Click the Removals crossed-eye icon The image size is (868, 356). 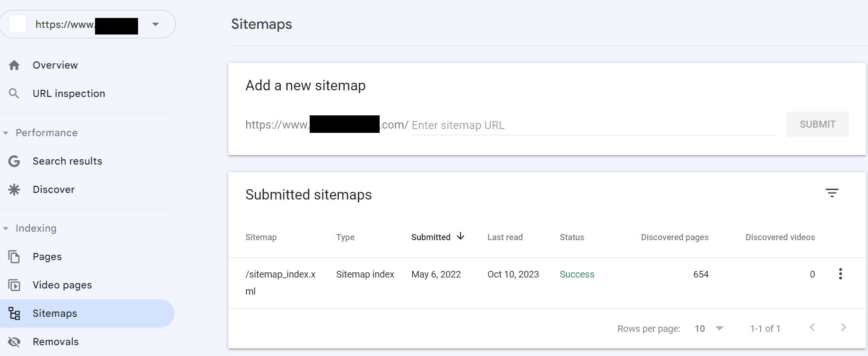14,342
